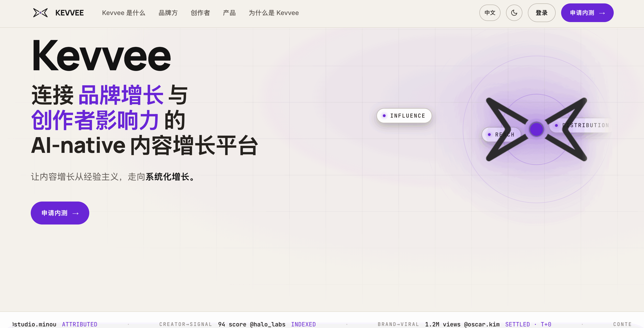Viewport: 644px width, 328px height.
Task: Select the 产品 nav item
Action: [x=229, y=13]
